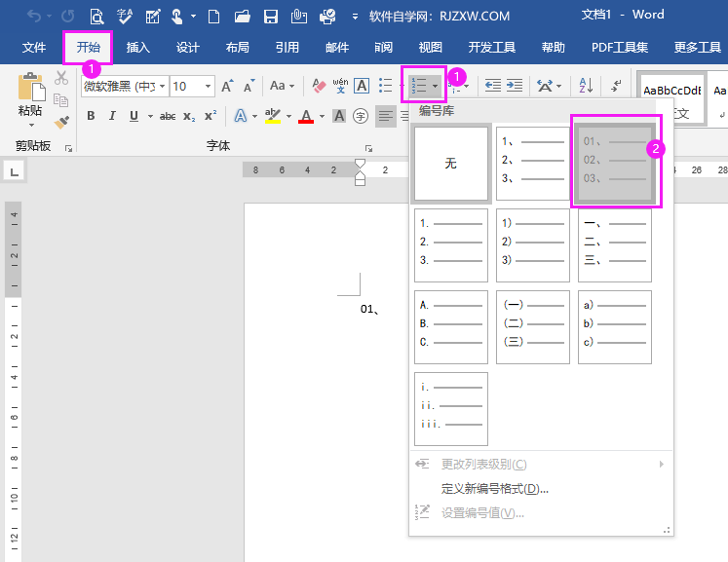Click the 粘贴 label button

(x=29, y=110)
